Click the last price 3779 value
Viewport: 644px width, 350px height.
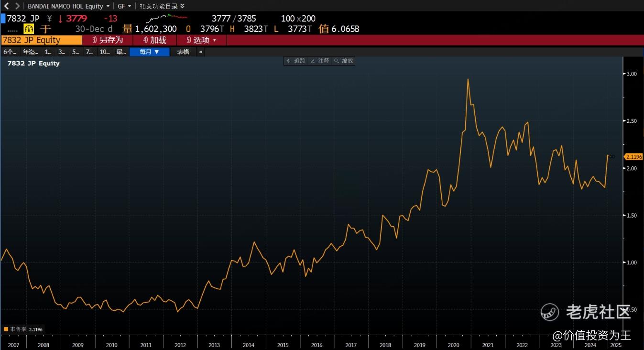coord(76,19)
